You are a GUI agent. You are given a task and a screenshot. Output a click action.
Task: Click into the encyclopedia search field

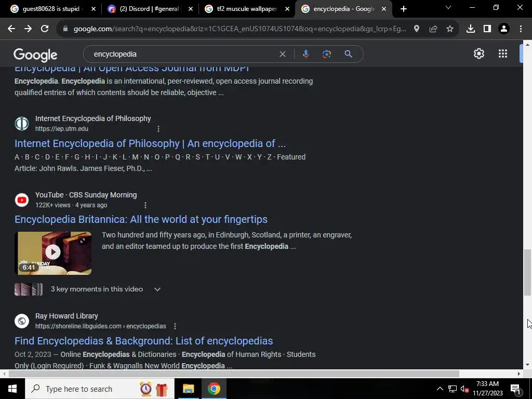[x=183, y=54]
